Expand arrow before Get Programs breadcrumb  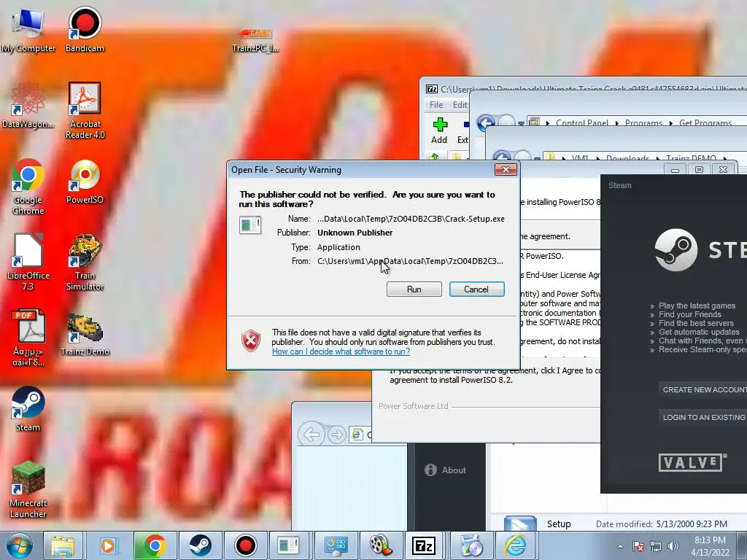(671, 123)
